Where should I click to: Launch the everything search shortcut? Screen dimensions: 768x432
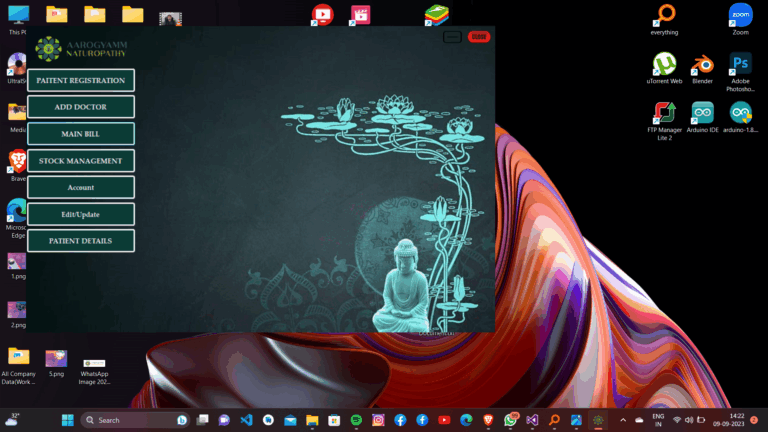[x=664, y=16]
